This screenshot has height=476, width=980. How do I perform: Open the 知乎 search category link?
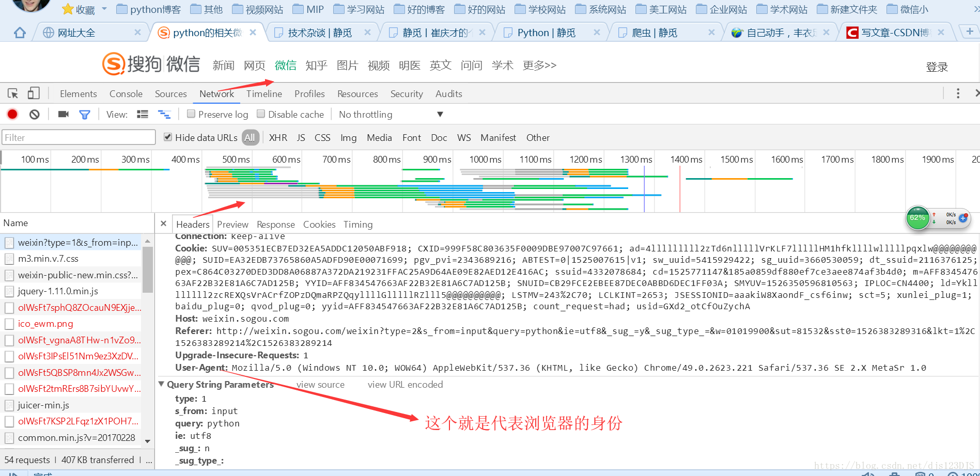pyautogui.click(x=316, y=65)
